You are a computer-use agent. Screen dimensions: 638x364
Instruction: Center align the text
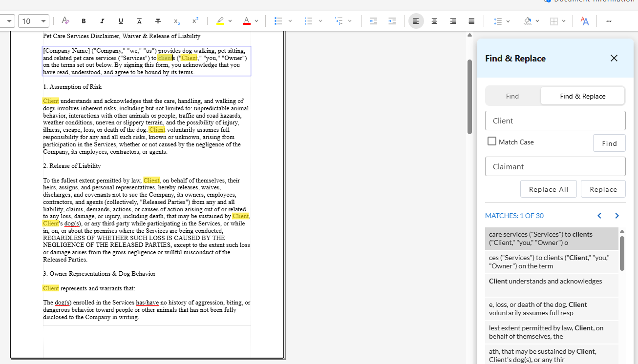pyautogui.click(x=434, y=21)
